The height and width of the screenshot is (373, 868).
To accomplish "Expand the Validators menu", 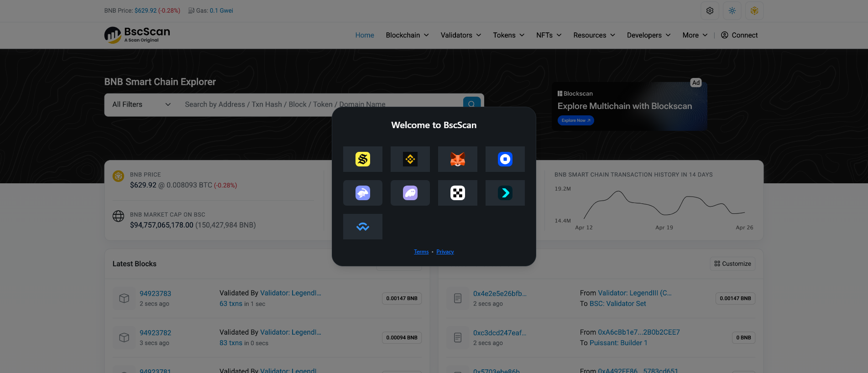I will coord(461,35).
